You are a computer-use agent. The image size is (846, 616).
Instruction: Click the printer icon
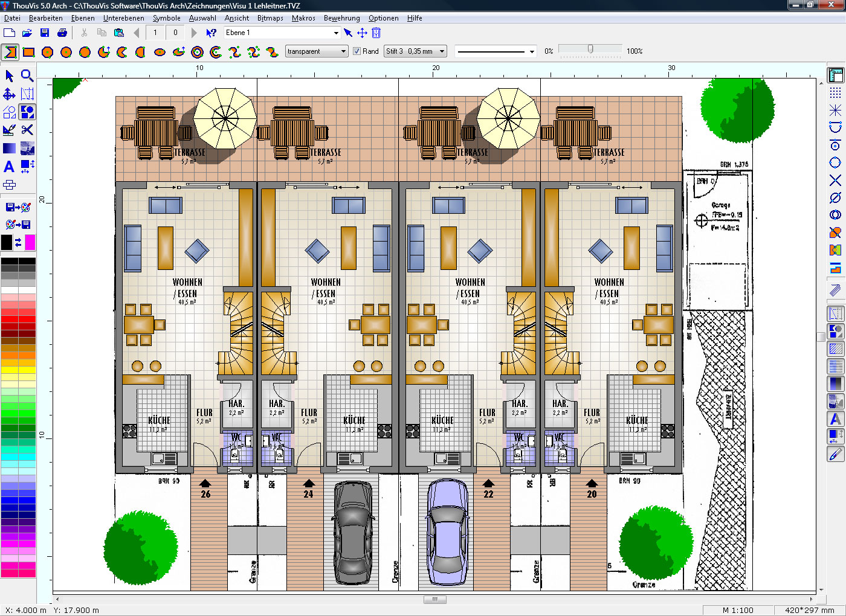pyautogui.click(x=62, y=33)
